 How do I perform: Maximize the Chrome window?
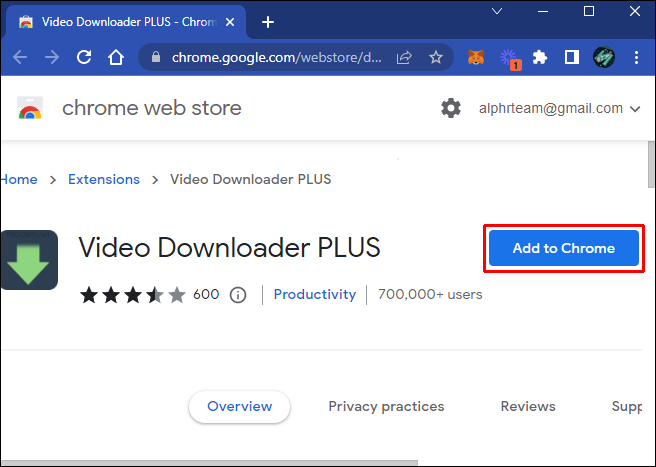point(589,11)
